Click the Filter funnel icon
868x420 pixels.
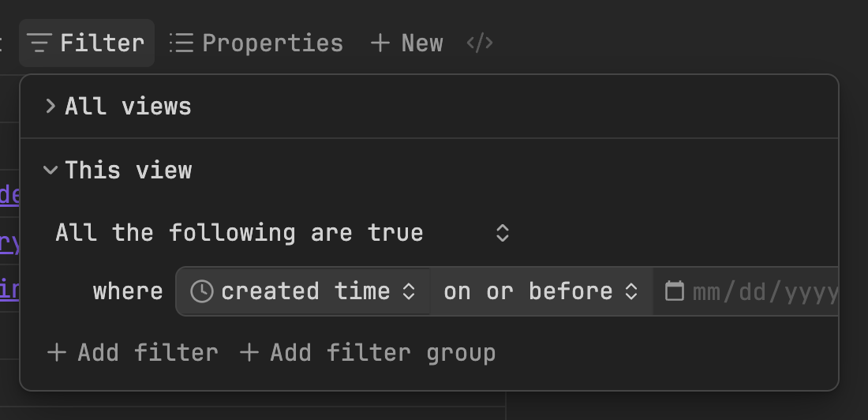pyautogui.click(x=39, y=43)
